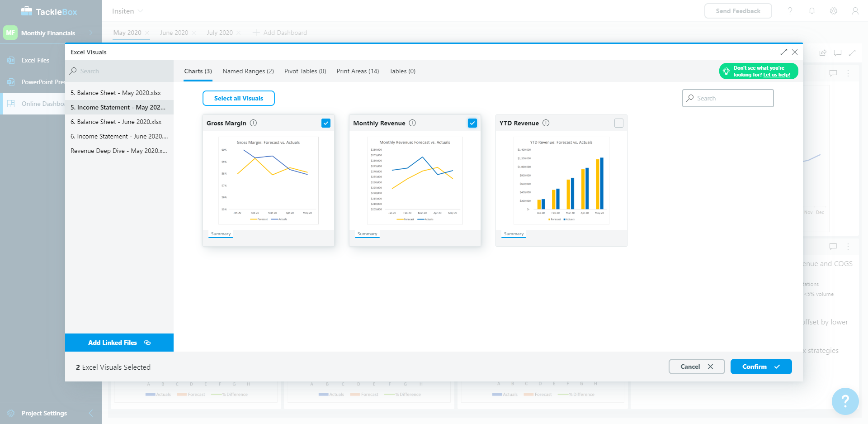Click the visuals Search field

click(728, 98)
